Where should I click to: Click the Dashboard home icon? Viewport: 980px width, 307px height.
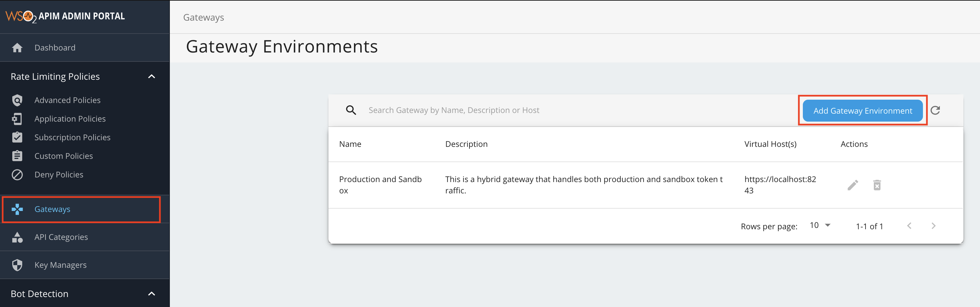tap(17, 48)
